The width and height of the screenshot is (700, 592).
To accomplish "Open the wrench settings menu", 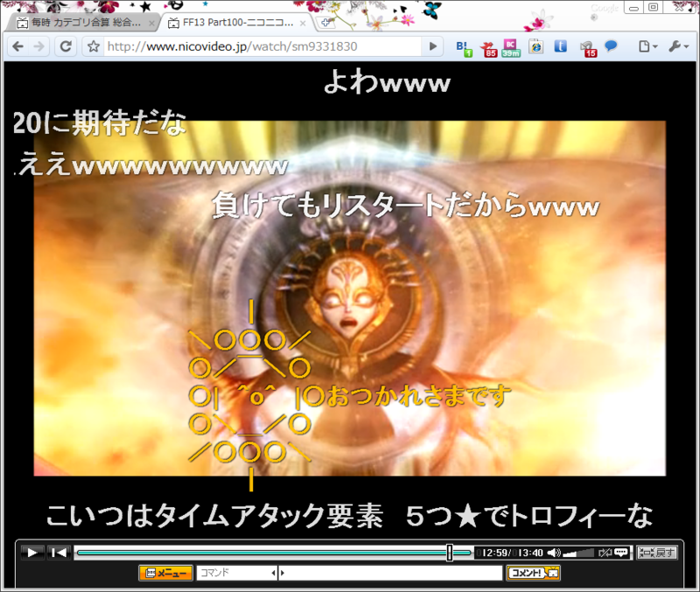I will tap(679, 46).
